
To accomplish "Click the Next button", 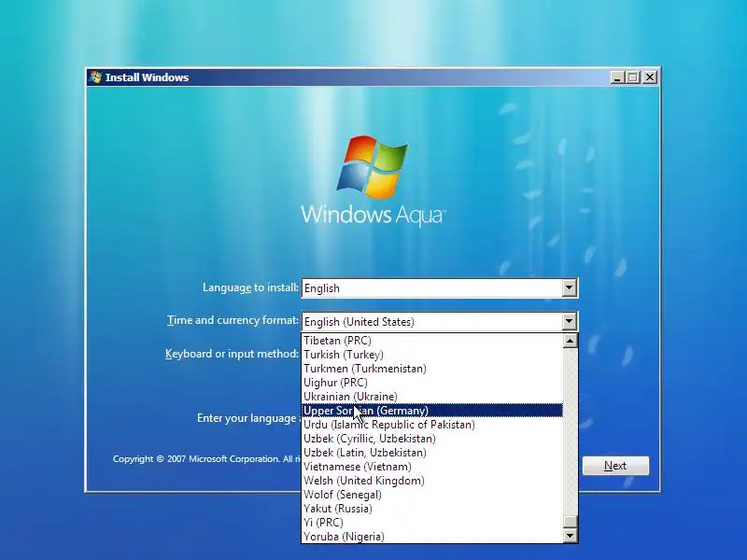I will [615, 466].
